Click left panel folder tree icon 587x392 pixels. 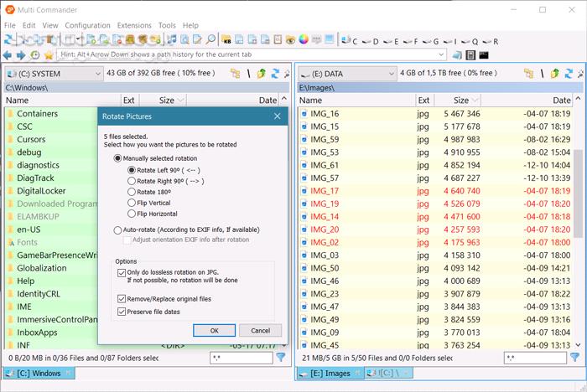(235, 74)
